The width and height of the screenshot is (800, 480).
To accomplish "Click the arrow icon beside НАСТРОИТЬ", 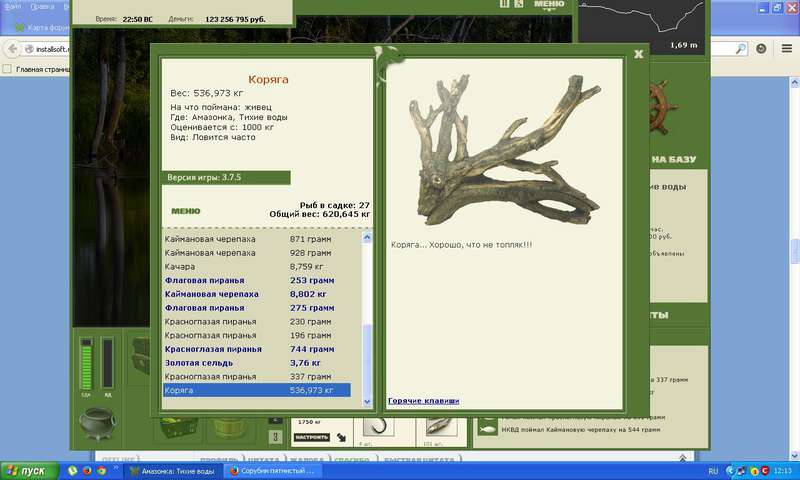I will click(x=341, y=437).
